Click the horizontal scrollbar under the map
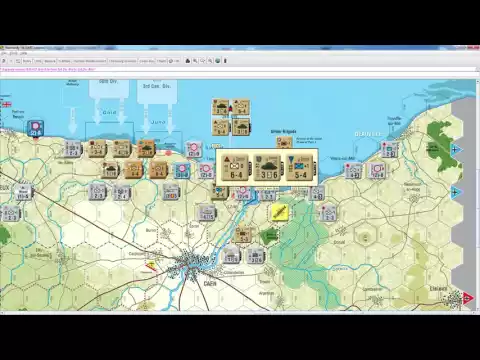The image size is (480, 360). pyautogui.click(x=237, y=313)
